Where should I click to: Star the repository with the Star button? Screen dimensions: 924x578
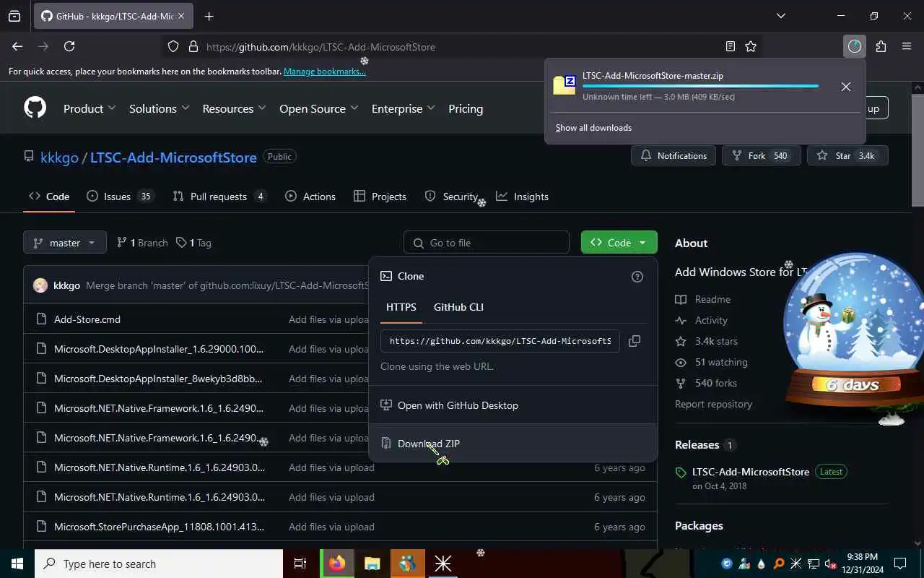pyautogui.click(x=847, y=156)
